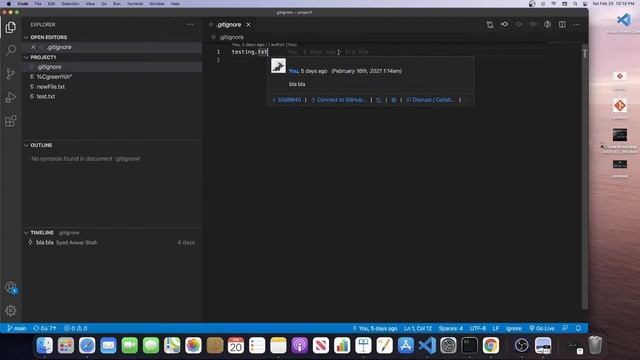Change indentation via 'Spaces: 4'
Image resolution: width=640 pixels, height=360 pixels.
tap(451, 328)
